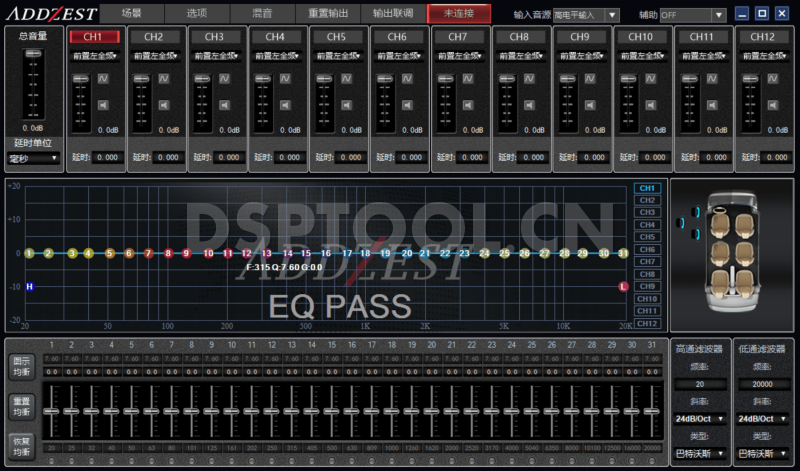Invert phase on channel CH9
This screenshot has width=800, height=471.
[590, 79]
